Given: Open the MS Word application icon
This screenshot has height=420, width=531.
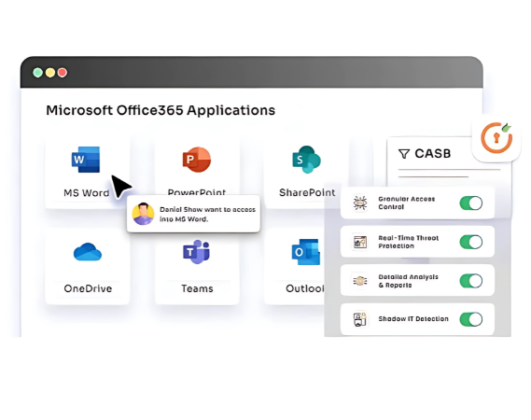Looking at the screenshot, I should click(x=86, y=160).
